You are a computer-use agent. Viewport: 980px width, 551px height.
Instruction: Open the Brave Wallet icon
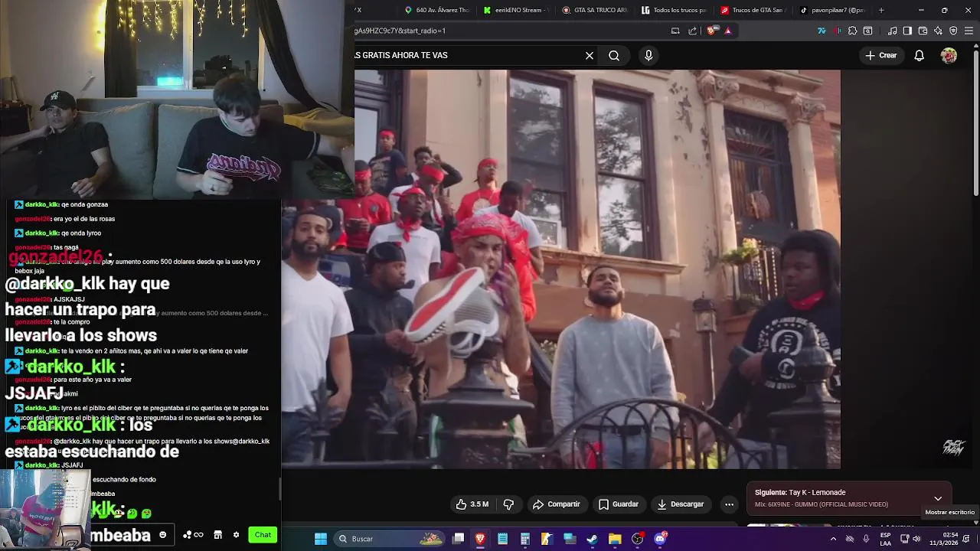pyautogui.click(x=923, y=31)
